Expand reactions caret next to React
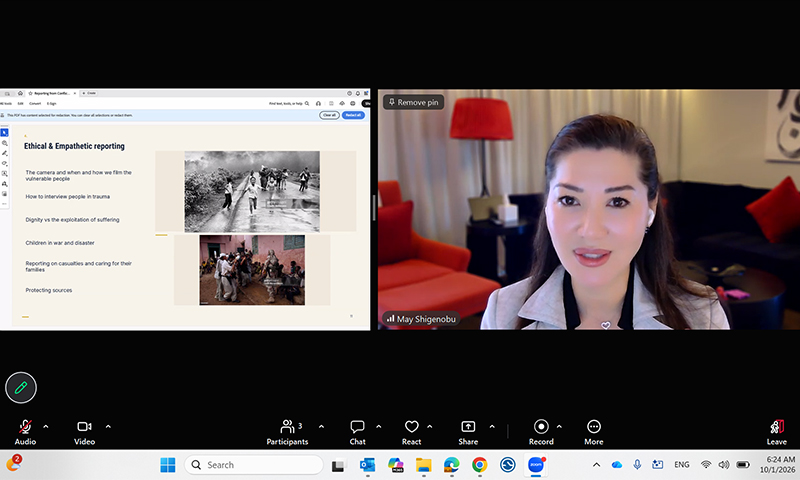This screenshot has width=800, height=480. (x=430, y=426)
